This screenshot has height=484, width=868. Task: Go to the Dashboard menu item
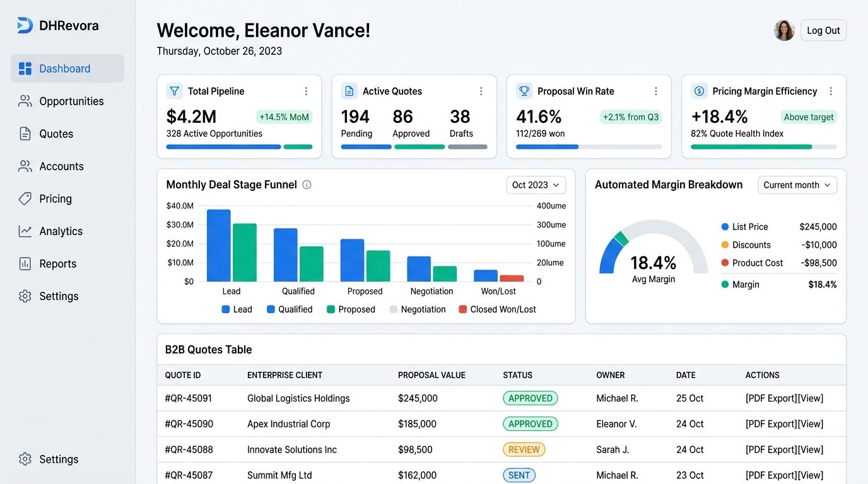pos(67,69)
